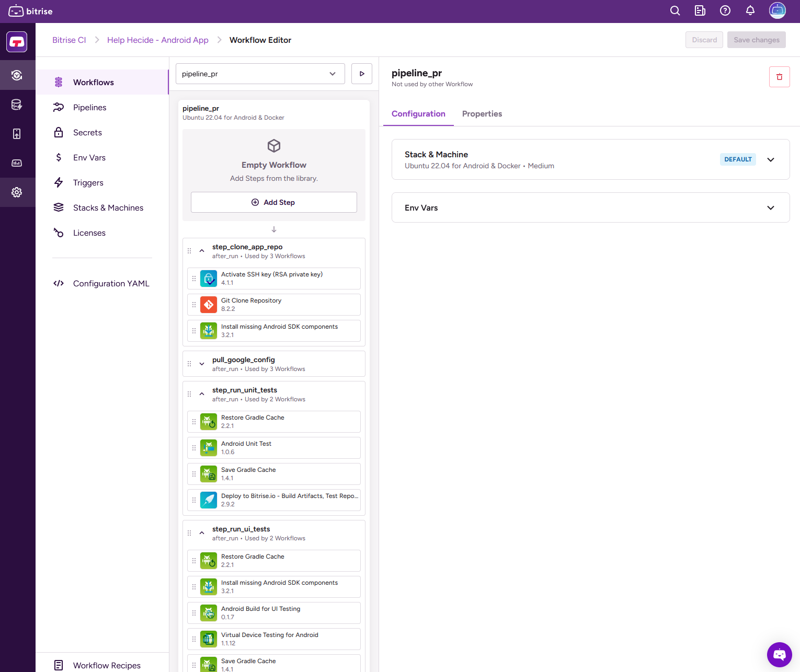The height and width of the screenshot is (672, 800).
Task: Open settings gear in left sidebar
Action: tap(17, 192)
